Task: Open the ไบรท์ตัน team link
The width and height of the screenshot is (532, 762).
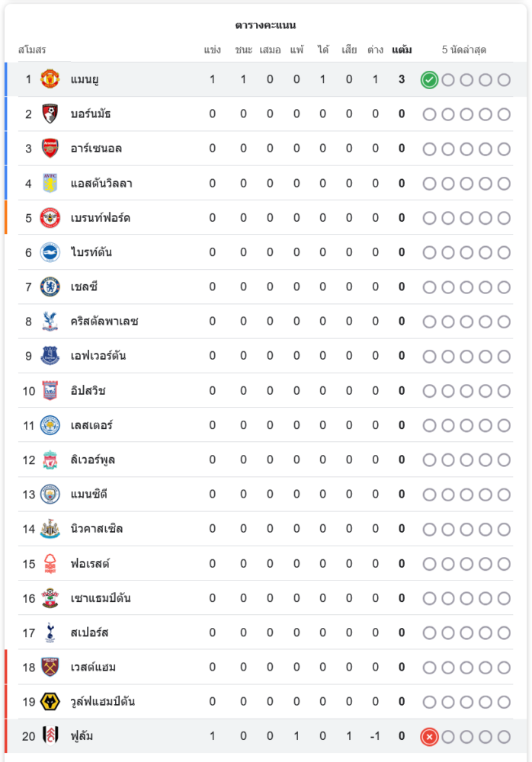Action: tap(91, 252)
